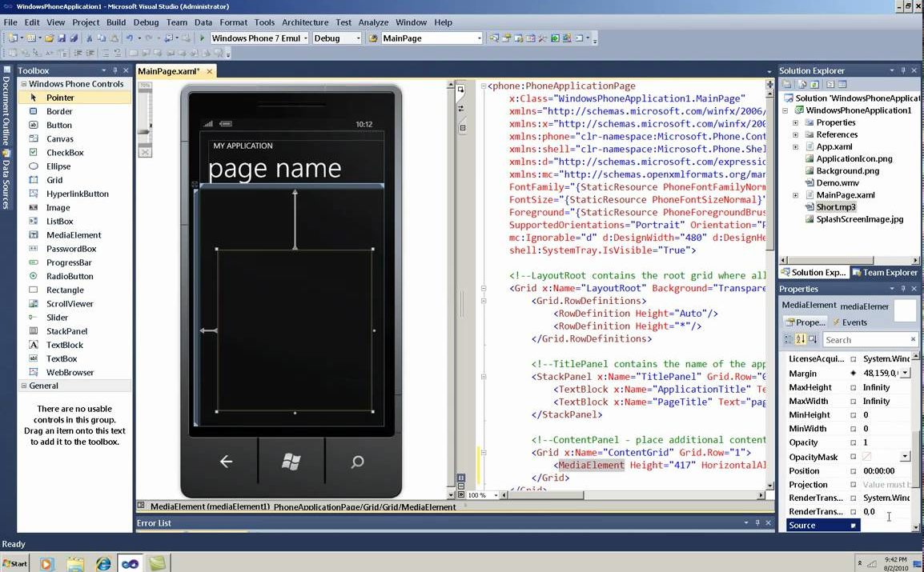
Task: Open Internet Explorer from the taskbar
Action: [103, 563]
